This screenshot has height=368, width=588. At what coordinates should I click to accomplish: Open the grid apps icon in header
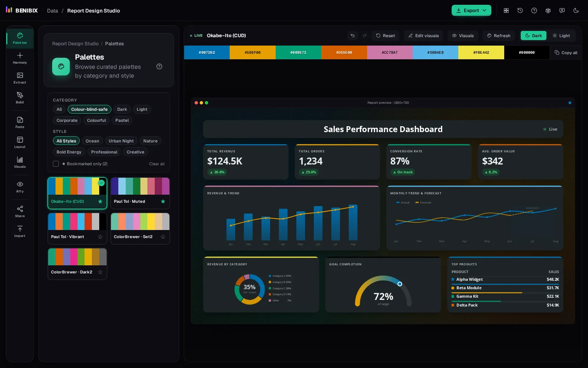pos(506,11)
